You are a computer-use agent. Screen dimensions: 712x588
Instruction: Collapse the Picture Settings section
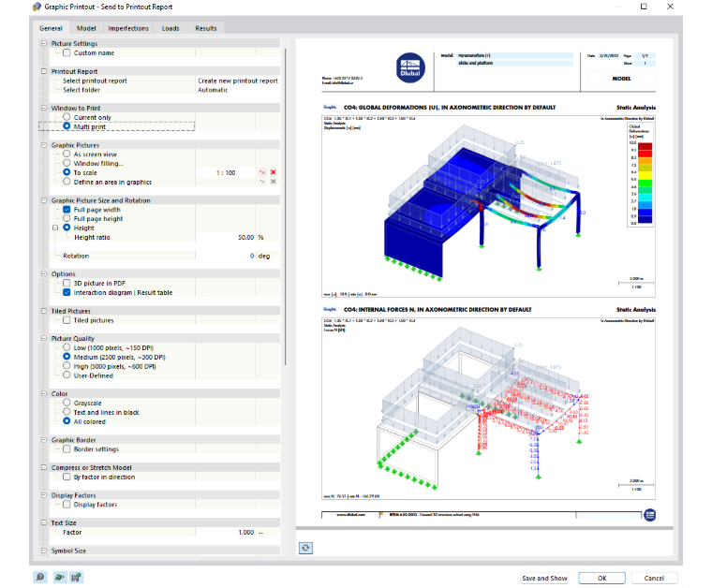tap(44, 44)
